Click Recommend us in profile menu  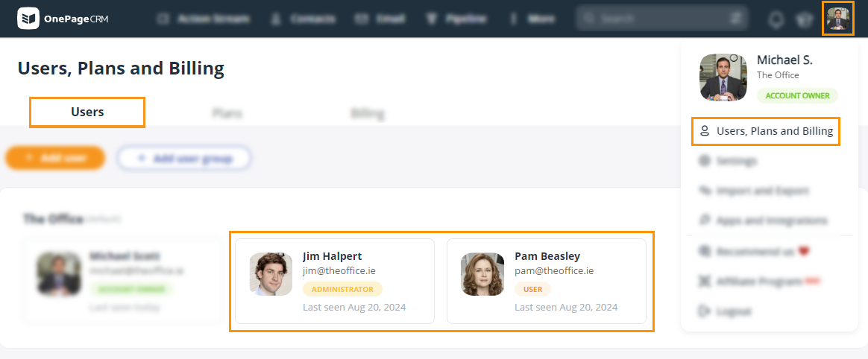(x=755, y=251)
